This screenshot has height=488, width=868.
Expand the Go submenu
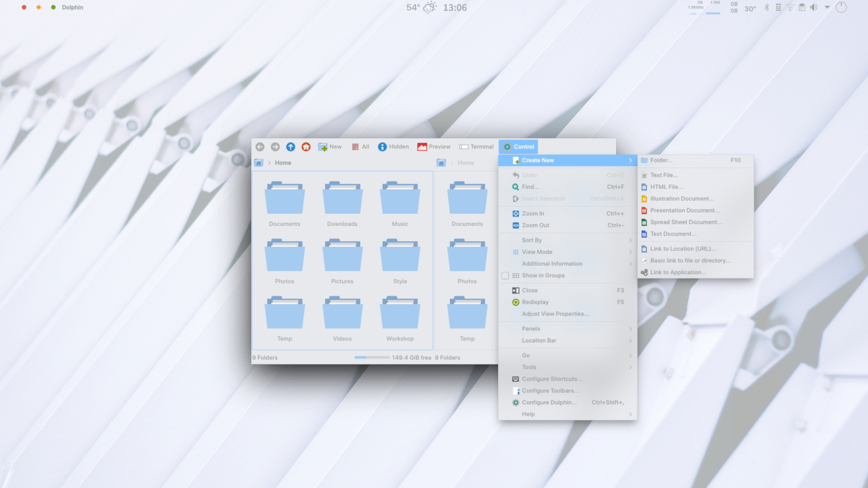point(567,355)
